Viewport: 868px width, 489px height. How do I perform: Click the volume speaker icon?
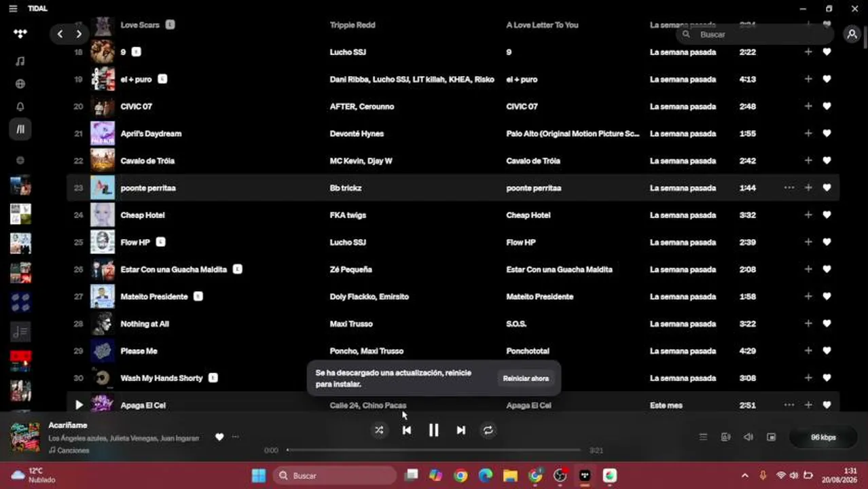[x=748, y=437]
